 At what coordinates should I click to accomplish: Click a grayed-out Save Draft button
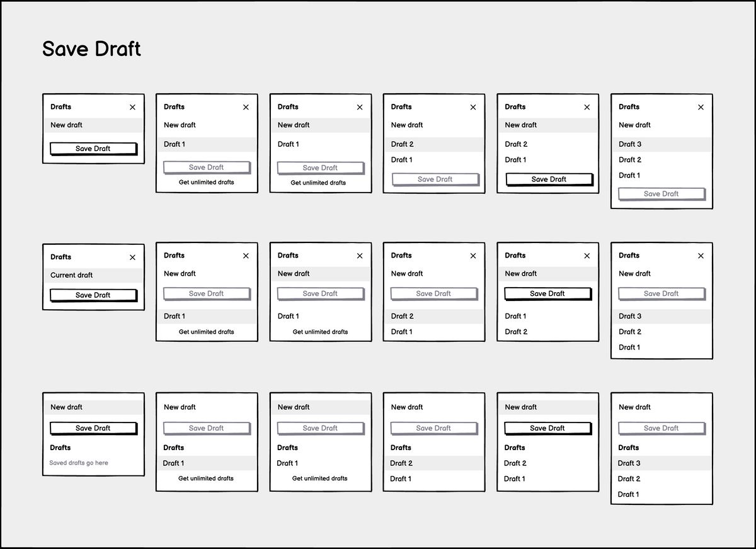tap(207, 167)
